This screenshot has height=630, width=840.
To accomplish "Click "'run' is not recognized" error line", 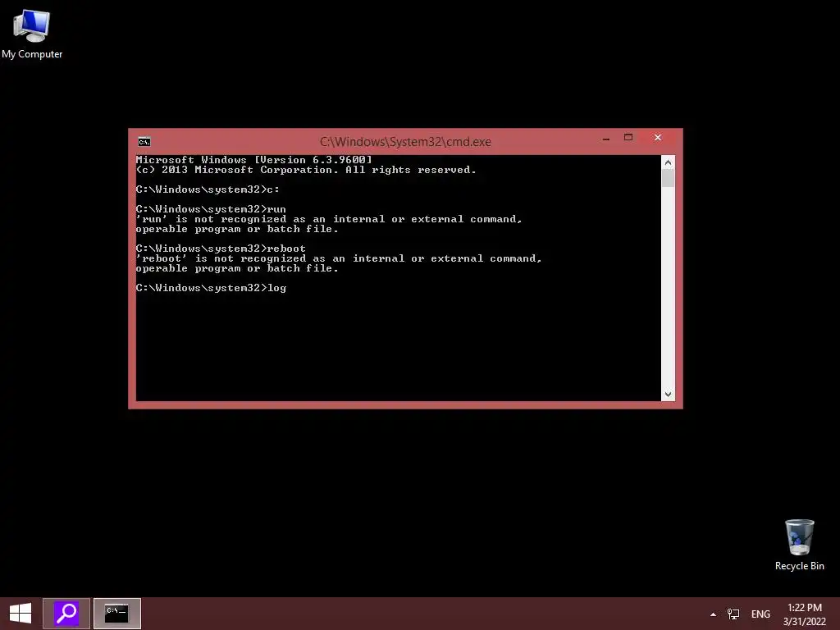I will (x=329, y=219).
